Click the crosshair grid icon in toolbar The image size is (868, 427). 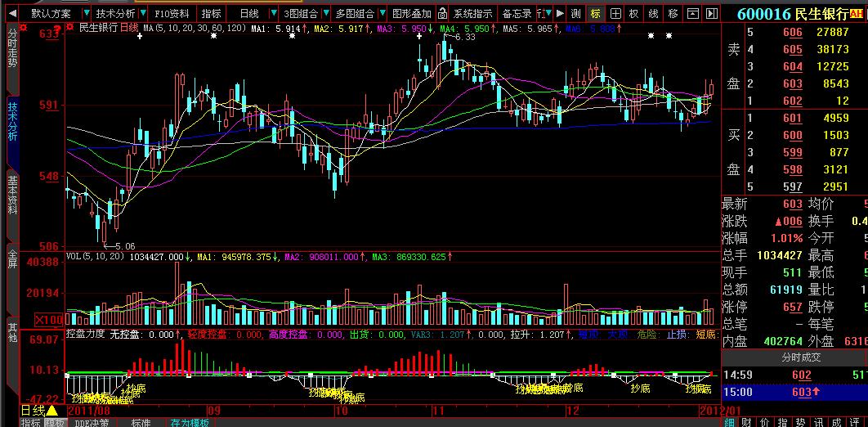point(615,14)
